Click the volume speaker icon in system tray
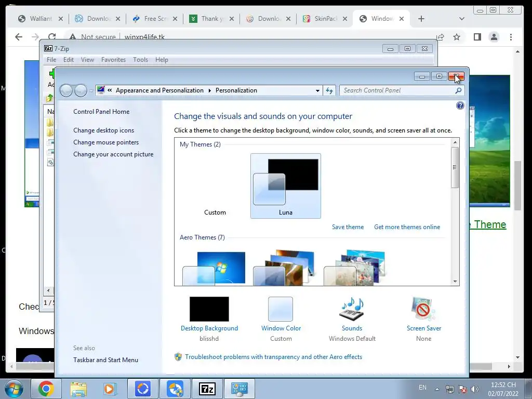This screenshot has width=532, height=399. click(474, 389)
